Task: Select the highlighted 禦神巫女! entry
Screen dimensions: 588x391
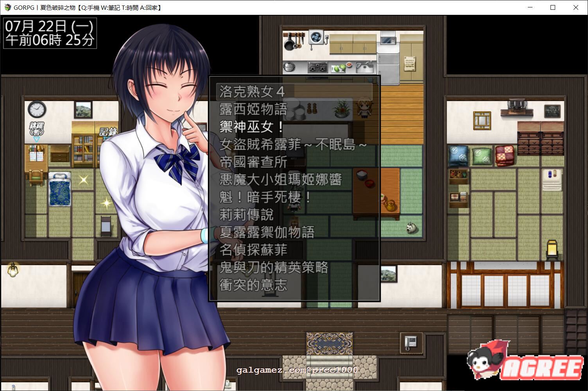Action: click(x=249, y=127)
